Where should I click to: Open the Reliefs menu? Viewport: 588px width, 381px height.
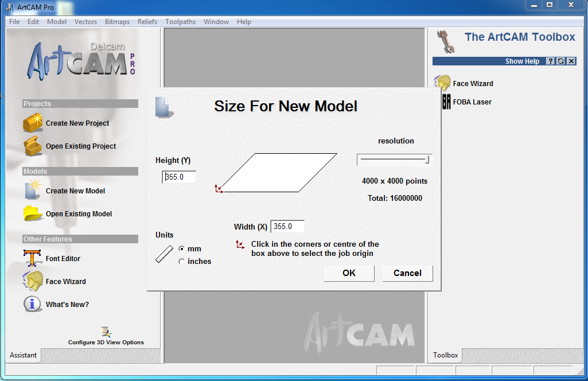click(147, 22)
